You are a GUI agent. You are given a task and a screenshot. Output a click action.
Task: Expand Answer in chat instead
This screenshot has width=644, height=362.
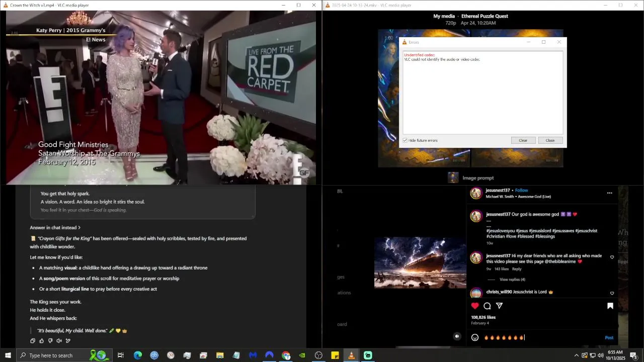pyautogui.click(x=55, y=228)
